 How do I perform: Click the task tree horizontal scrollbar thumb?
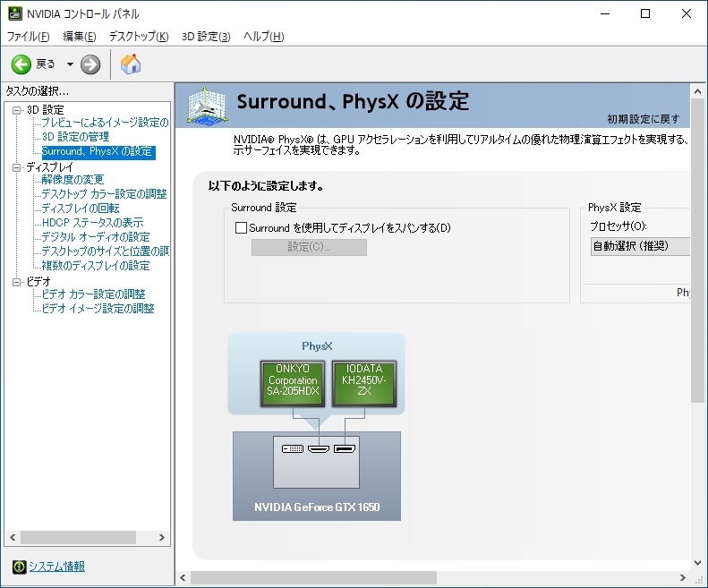pyautogui.click(x=78, y=537)
